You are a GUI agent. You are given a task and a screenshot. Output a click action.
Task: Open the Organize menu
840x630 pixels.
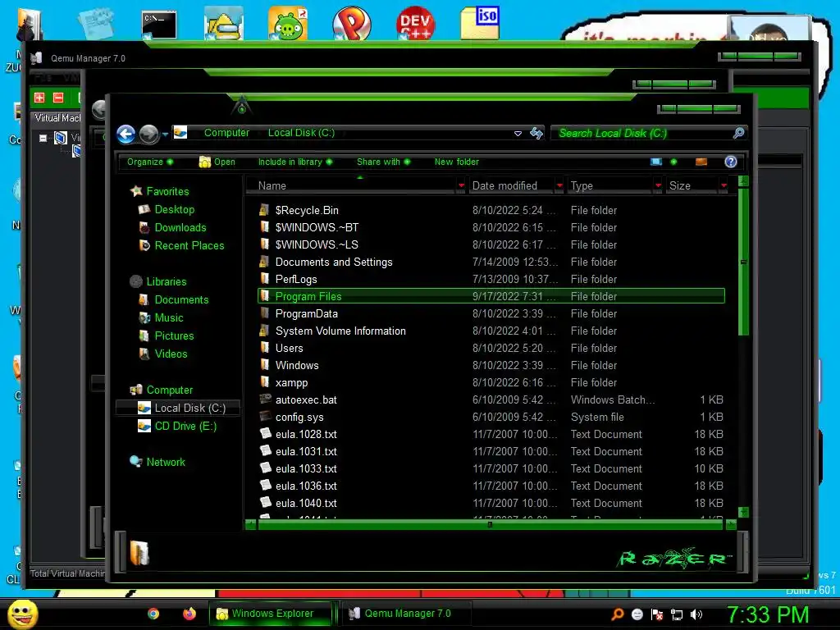tap(150, 162)
